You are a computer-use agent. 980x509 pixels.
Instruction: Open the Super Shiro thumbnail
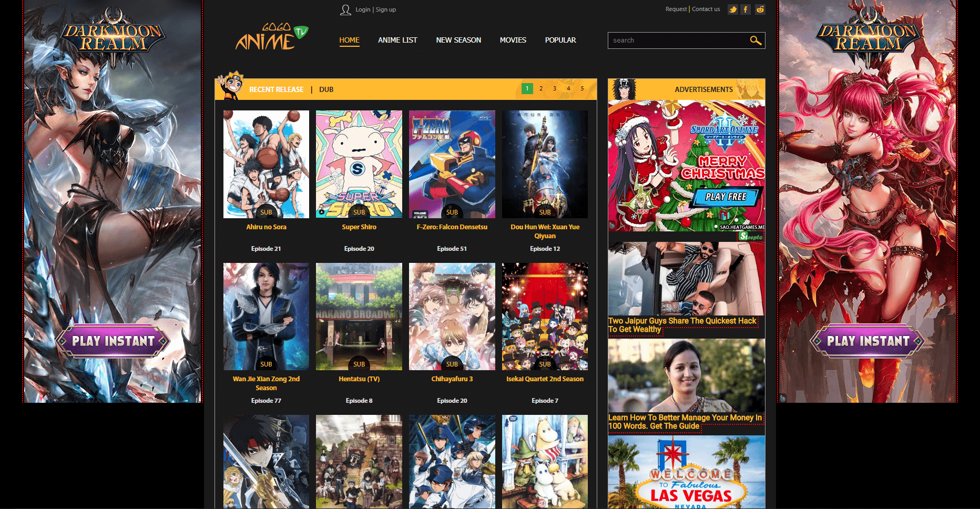[x=359, y=164]
